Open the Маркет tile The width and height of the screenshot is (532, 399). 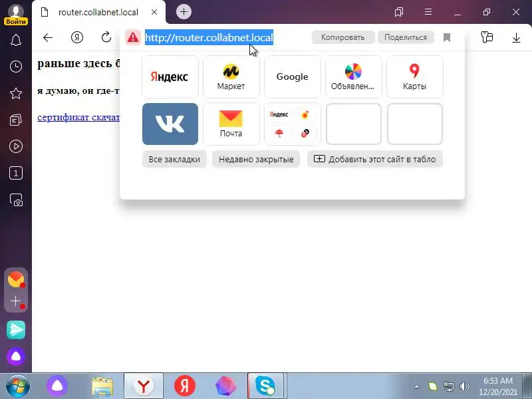point(231,77)
